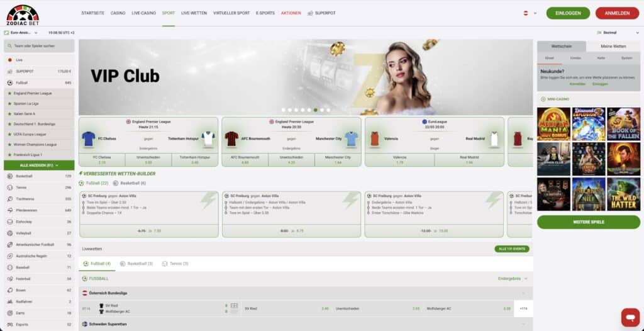Select the Baseball icon in the sidebar
This screenshot has height=331, width=644.
(x=10, y=267)
